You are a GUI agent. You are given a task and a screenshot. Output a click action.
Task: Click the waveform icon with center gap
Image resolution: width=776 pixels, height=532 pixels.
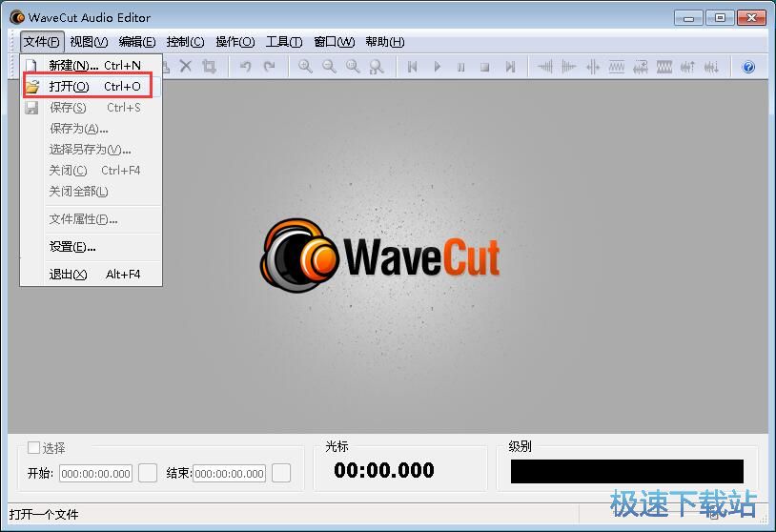pos(592,67)
